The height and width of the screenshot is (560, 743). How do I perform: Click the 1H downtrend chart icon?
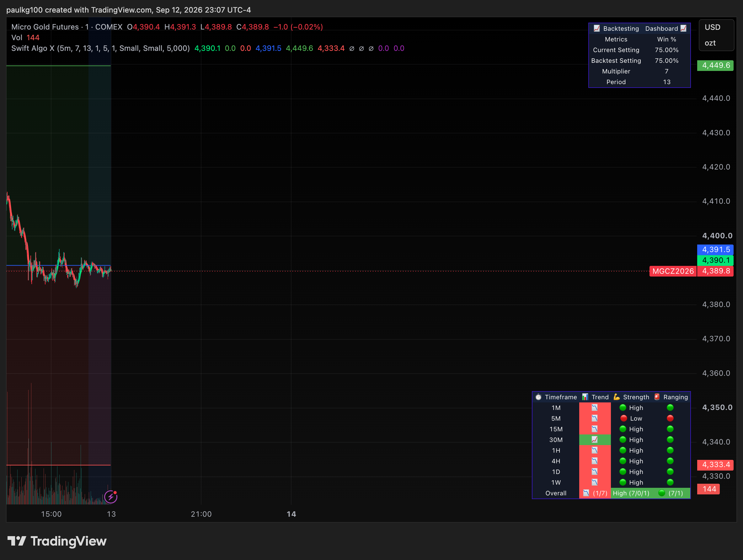(x=595, y=450)
